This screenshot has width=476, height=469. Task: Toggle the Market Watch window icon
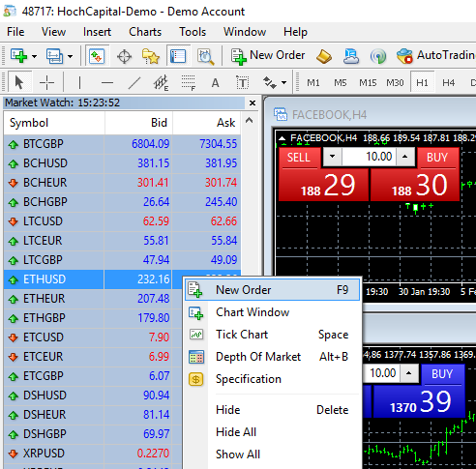click(x=97, y=56)
